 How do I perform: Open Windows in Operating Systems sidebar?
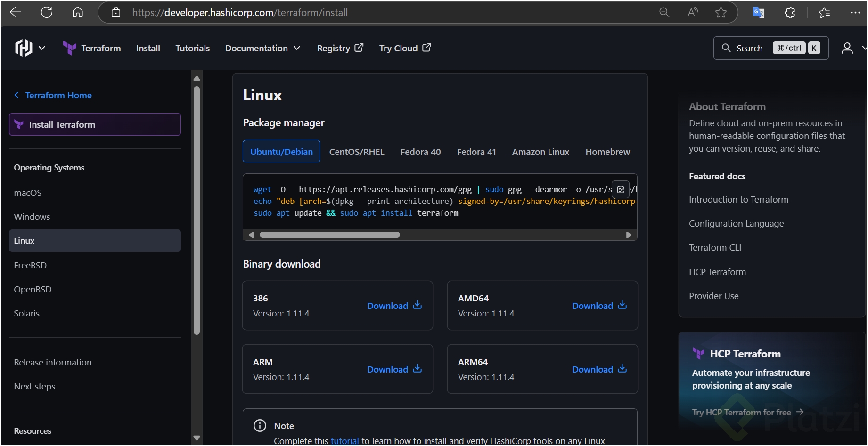[32, 217]
